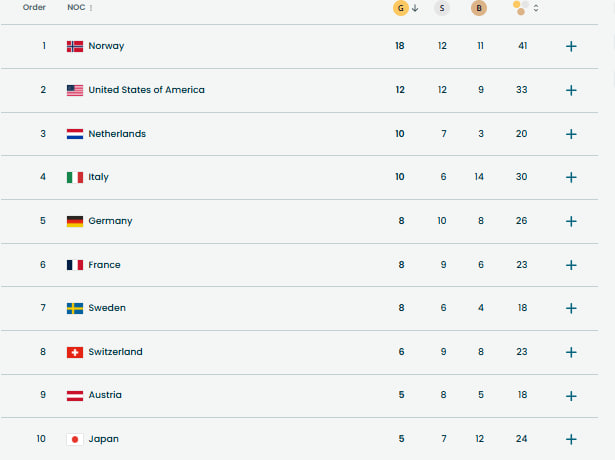Viewport: 615px width, 460px height.
Task: Expand Norway row with plus sign
Action: point(571,46)
